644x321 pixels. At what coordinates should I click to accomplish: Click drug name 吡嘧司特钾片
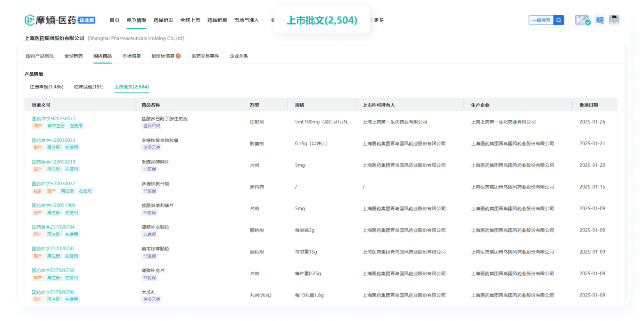[155, 162]
